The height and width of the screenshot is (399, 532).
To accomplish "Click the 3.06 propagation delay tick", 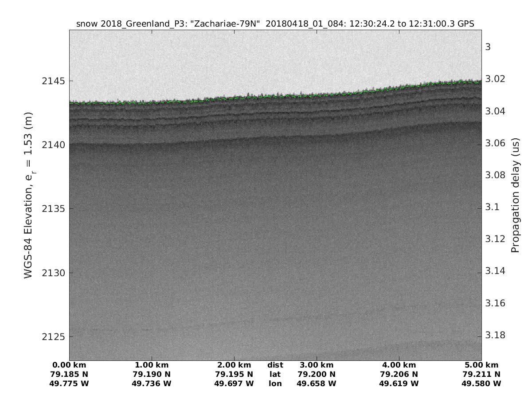I will 494,143.
